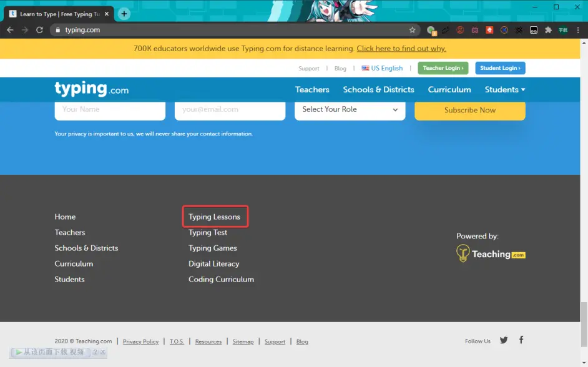The height and width of the screenshot is (367, 588).
Task: Open a new browser tab
Action: coord(124,14)
